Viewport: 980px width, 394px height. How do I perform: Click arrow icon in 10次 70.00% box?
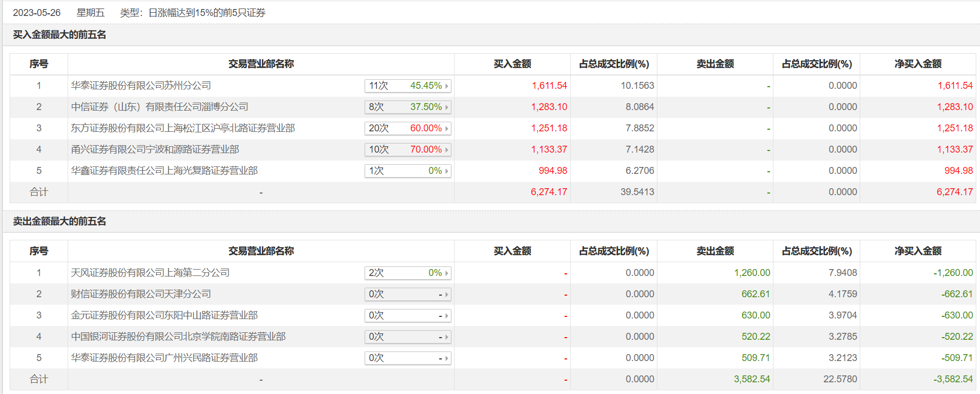click(x=447, y=149)
